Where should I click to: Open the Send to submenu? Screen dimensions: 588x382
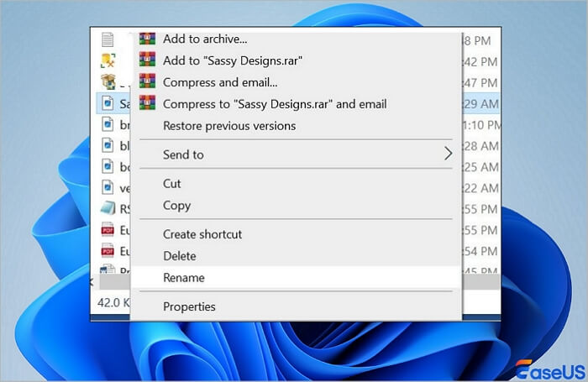pyautogui.click(x=296, y=154)
